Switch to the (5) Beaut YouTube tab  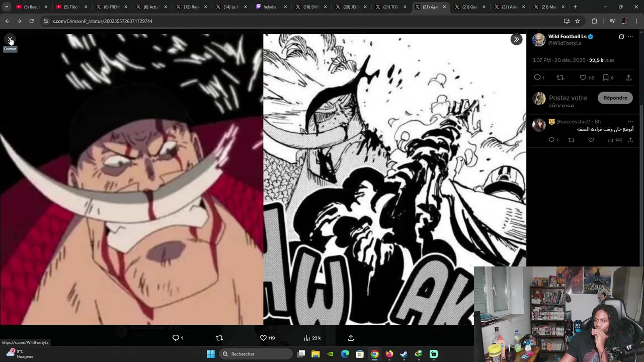click(31, 7)
